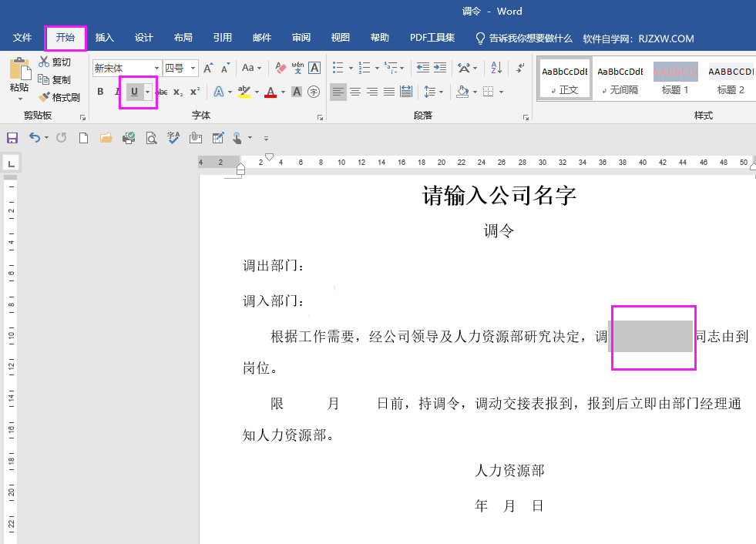Switch to the 插入 ribbon tab

pos(104,38)
